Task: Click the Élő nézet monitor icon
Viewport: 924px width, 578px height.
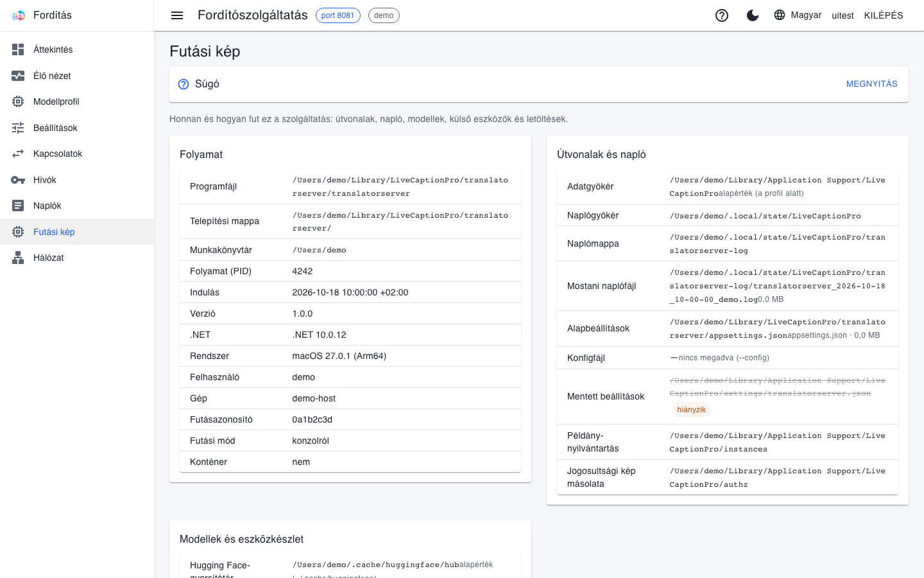Action: (18, 76)
